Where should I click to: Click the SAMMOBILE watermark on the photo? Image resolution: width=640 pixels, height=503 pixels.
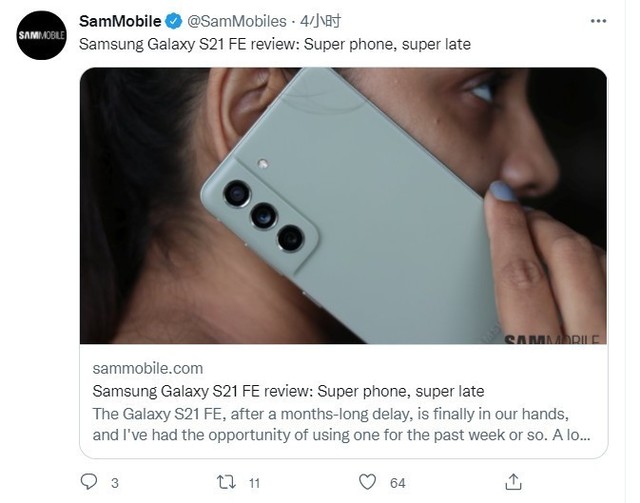[553, 339]
